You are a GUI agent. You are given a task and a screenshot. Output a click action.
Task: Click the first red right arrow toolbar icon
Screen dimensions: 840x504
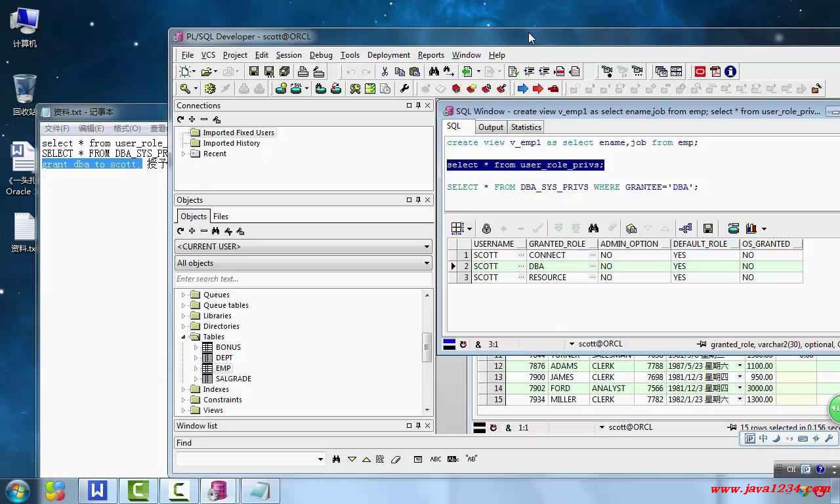pos(538,89)
